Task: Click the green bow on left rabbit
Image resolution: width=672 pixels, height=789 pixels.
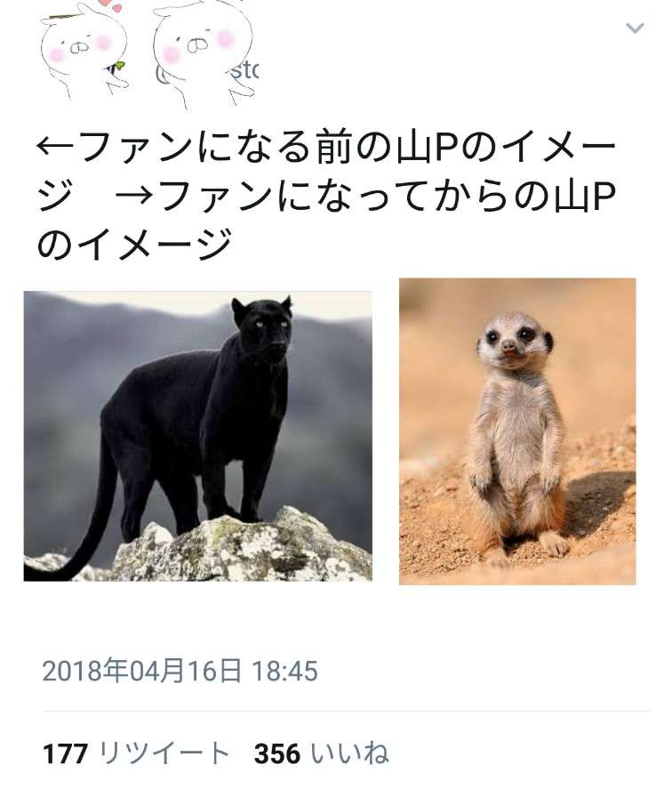Action: pos(118,66)
